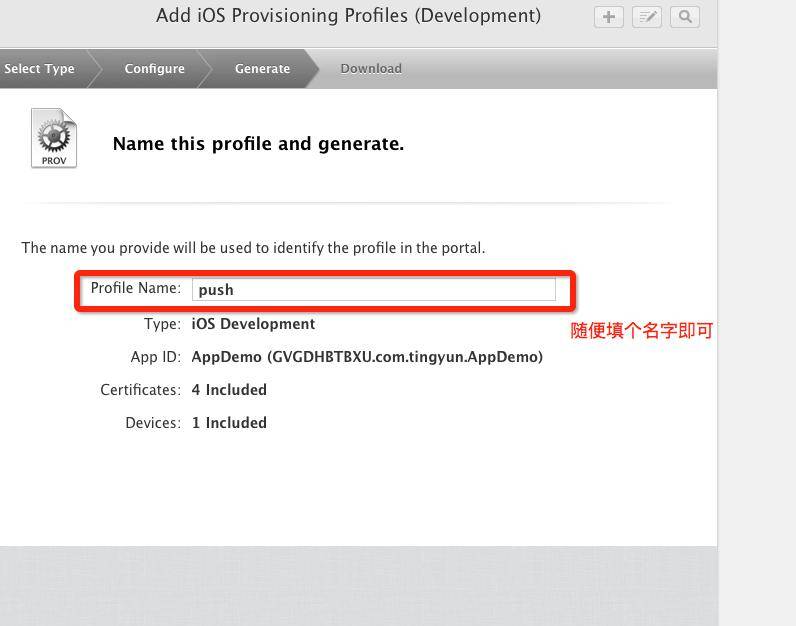Click the 'Profile Name:' label

pyautogui.click(x=136, y=288)
